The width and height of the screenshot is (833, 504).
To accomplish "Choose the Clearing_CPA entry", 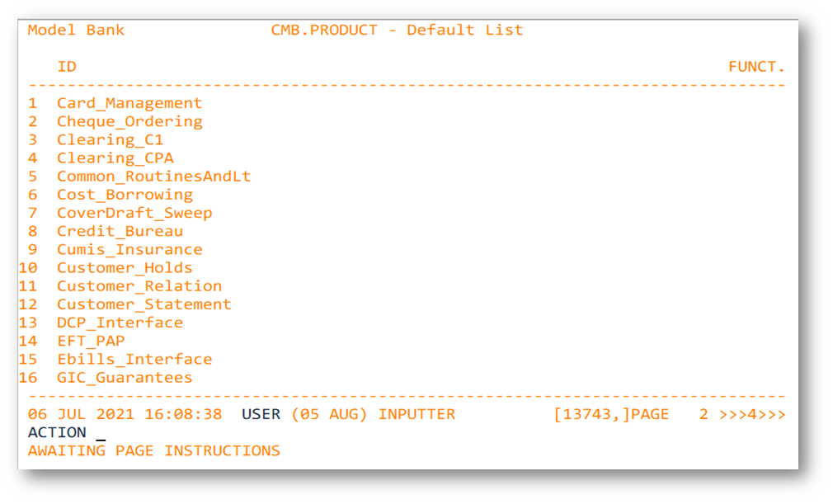I will 115,158.
